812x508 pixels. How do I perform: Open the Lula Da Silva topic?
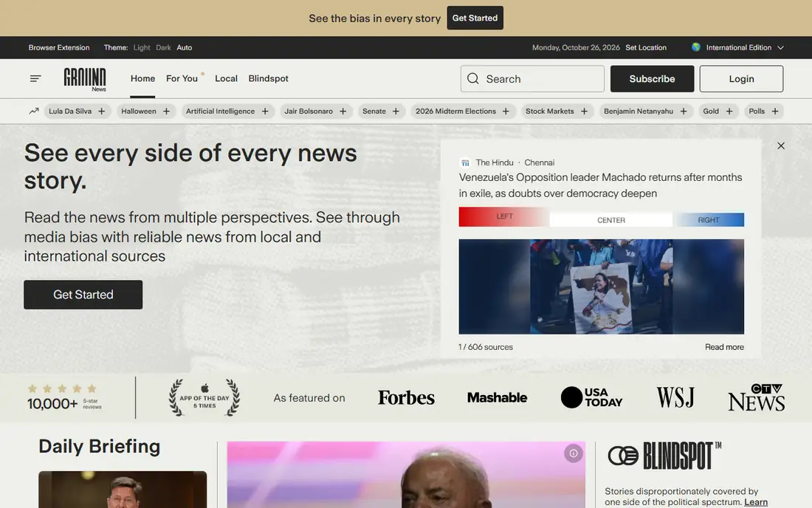coord(70,111)
